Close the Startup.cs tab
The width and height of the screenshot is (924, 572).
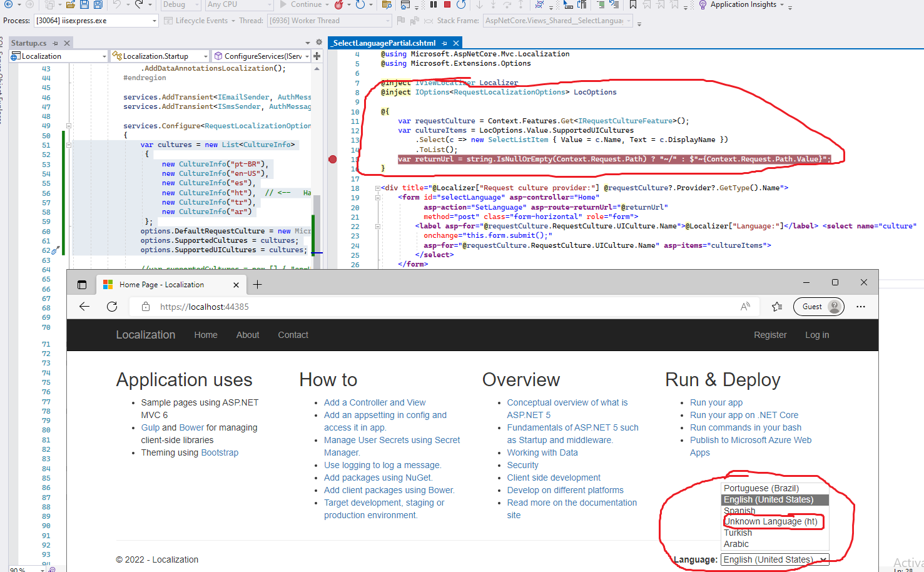[x=67, y=43]
